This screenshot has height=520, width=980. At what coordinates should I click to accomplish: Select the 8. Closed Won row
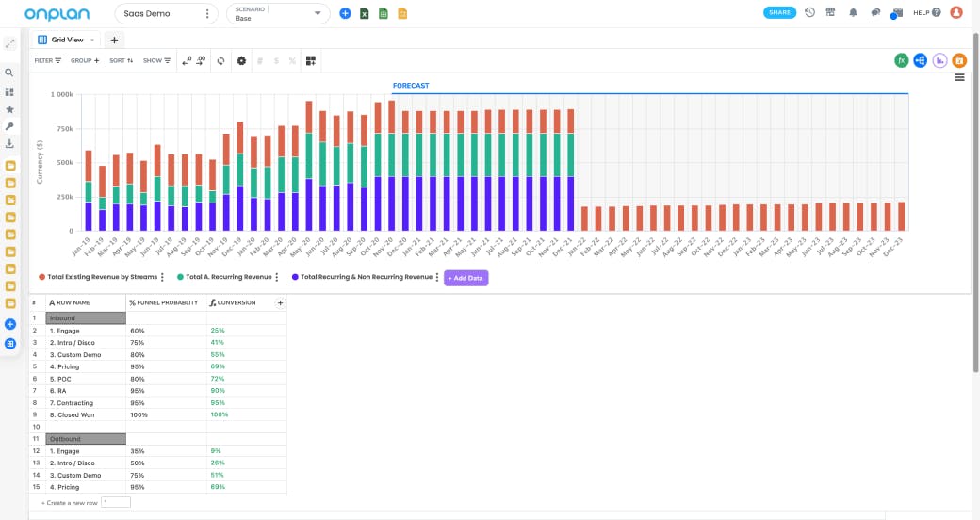158,415
